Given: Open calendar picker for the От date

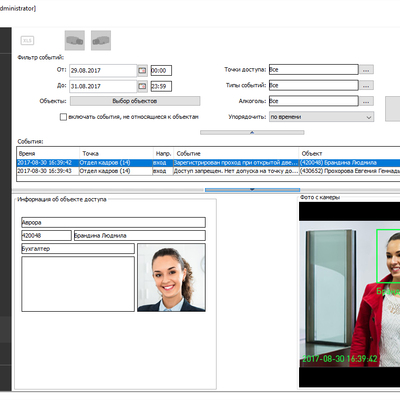Looking at the screenshot, I should 142,70.
